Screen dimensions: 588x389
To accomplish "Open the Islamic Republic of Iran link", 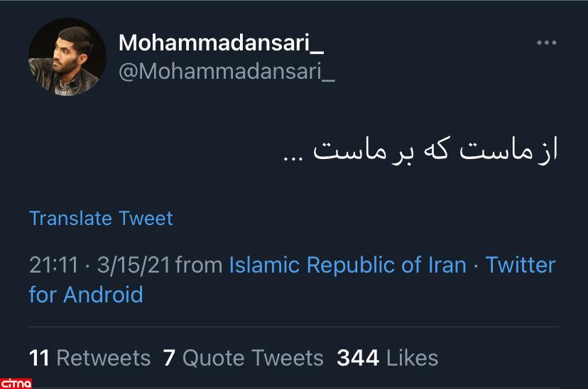I will tap(347, 265).
